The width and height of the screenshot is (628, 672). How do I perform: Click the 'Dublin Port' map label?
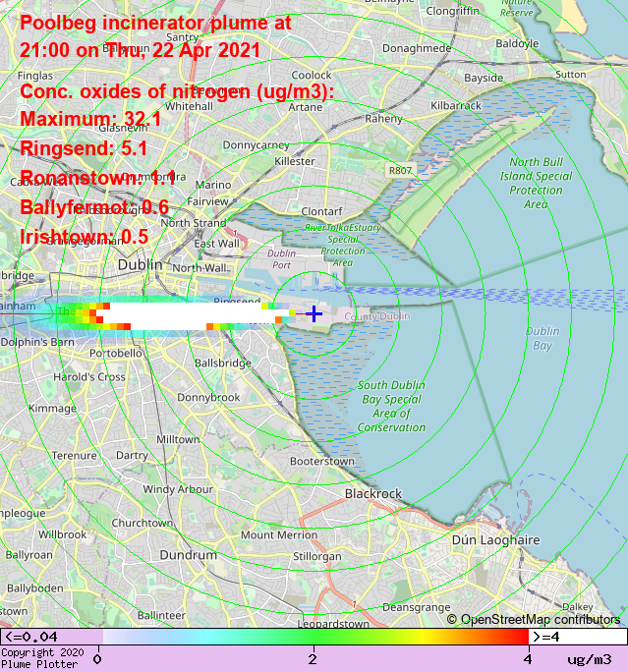pos(282,258)
